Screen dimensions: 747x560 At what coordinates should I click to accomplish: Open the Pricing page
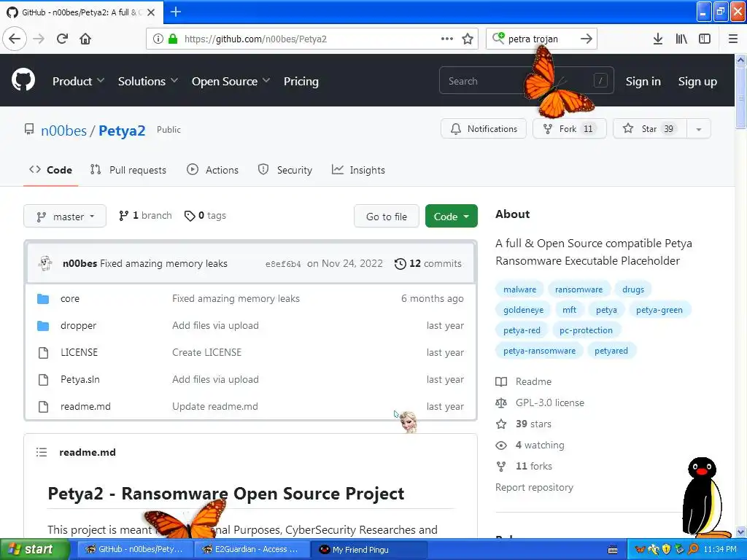tap(301, 81)
